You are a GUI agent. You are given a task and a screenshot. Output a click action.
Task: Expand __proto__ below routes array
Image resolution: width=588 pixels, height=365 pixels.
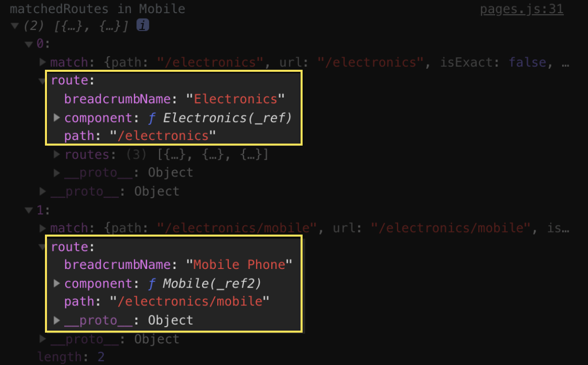(x=57, y=172)
